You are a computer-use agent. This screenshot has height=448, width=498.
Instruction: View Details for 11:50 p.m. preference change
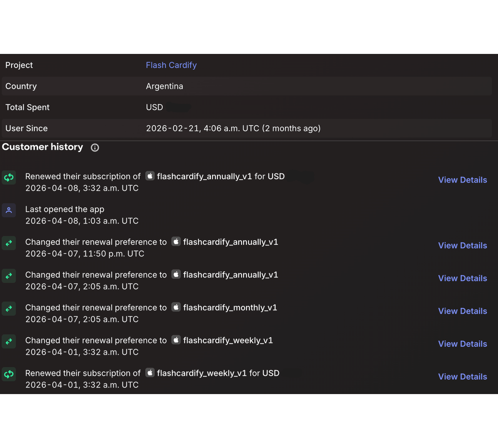462,246
